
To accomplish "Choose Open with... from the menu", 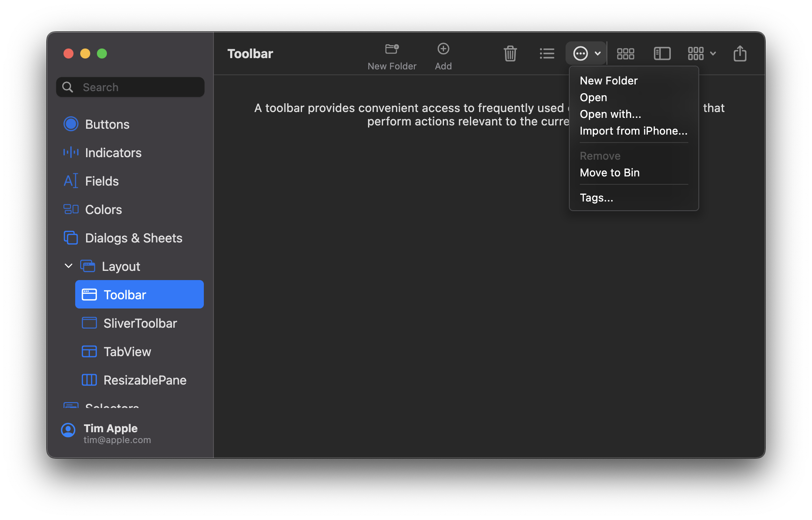I will coord(610,114).
